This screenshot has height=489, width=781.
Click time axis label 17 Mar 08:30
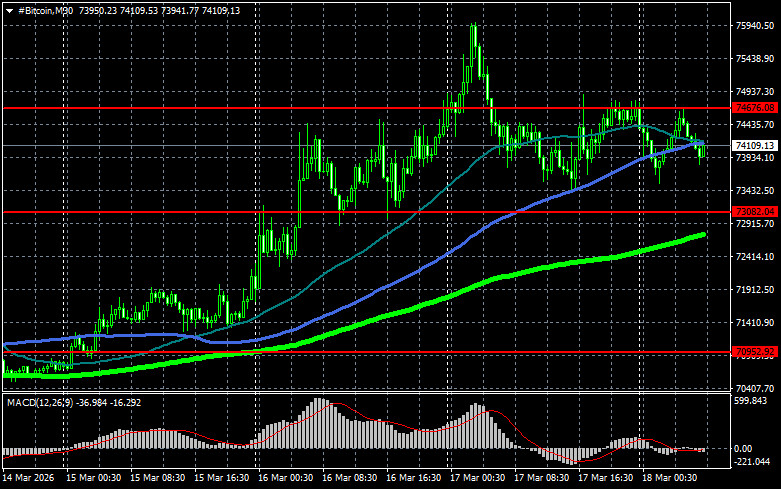(x=541, y=478)
